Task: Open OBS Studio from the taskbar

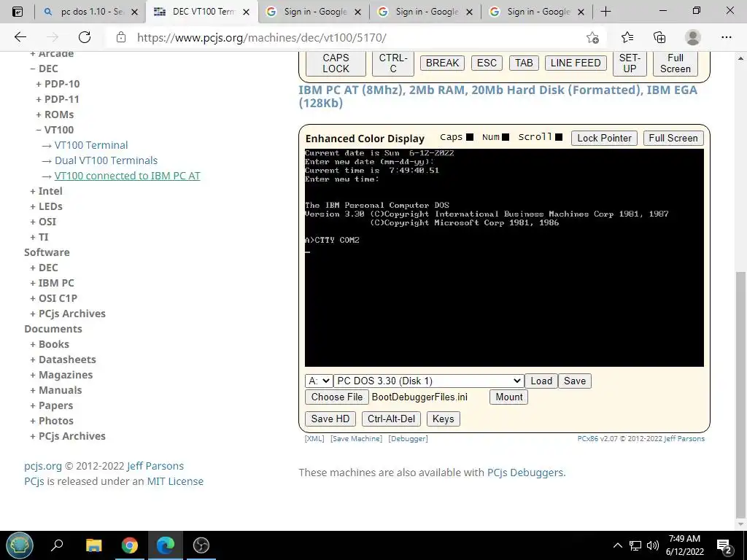Action: (x=201, y=545)
